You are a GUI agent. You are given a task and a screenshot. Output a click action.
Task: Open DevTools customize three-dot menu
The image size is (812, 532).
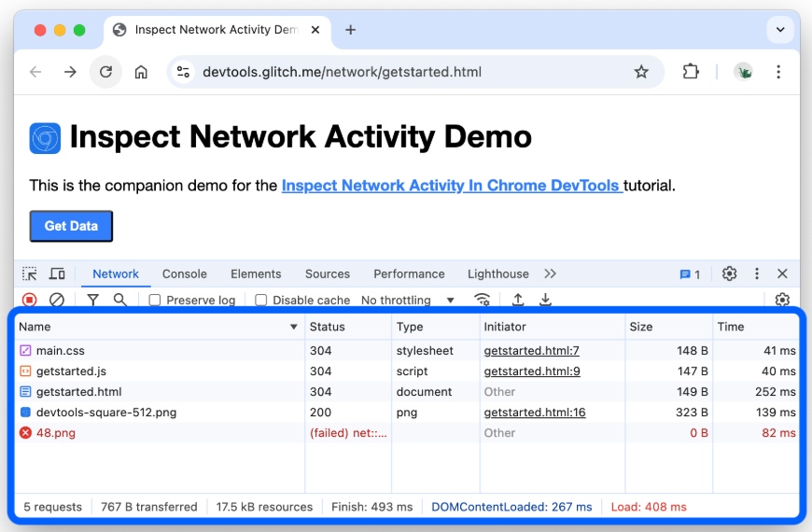[757, 273]
